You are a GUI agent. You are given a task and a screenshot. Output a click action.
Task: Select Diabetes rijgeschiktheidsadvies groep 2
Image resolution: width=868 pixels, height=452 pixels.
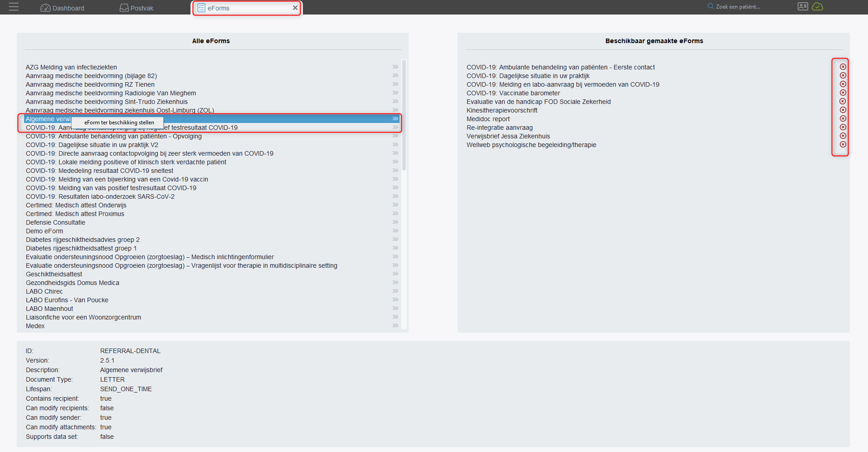(212, 240)
